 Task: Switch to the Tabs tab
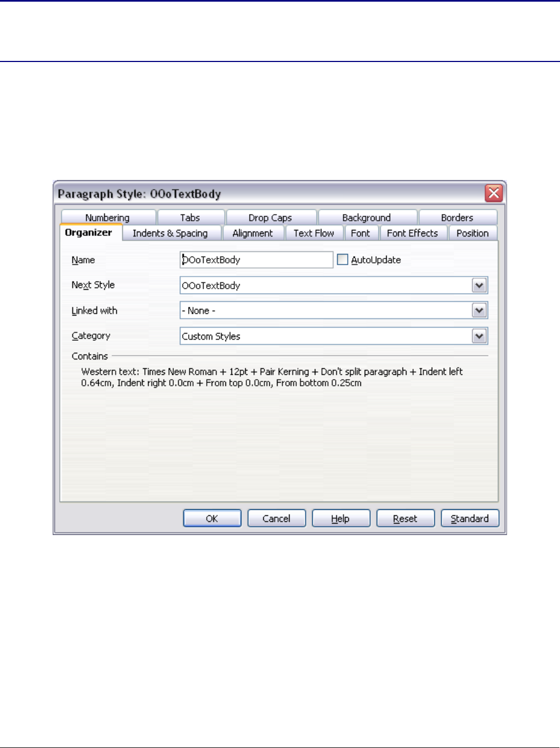(x=190, y=217)
